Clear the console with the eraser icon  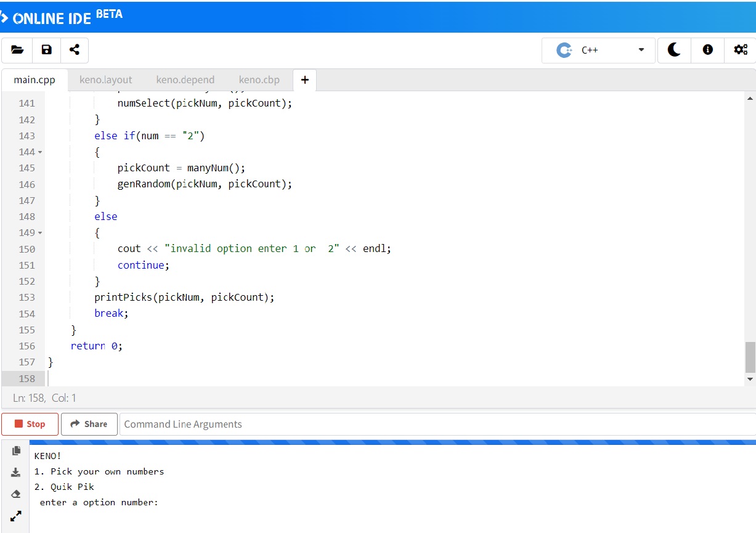click(x=16, y=494)
